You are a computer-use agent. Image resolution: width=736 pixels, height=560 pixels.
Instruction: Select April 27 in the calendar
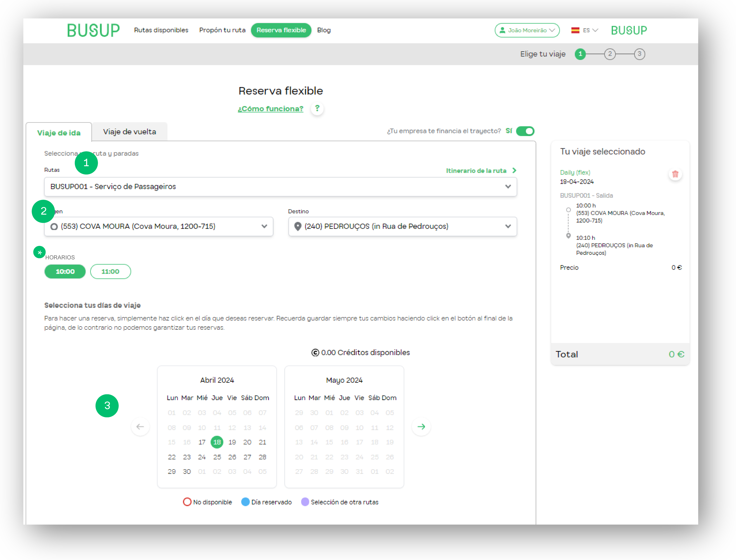[247, 457]
